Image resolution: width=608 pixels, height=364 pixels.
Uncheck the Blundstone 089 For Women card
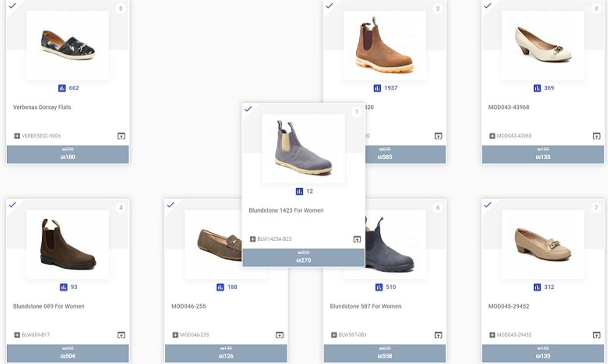click(x=12, y=205)
